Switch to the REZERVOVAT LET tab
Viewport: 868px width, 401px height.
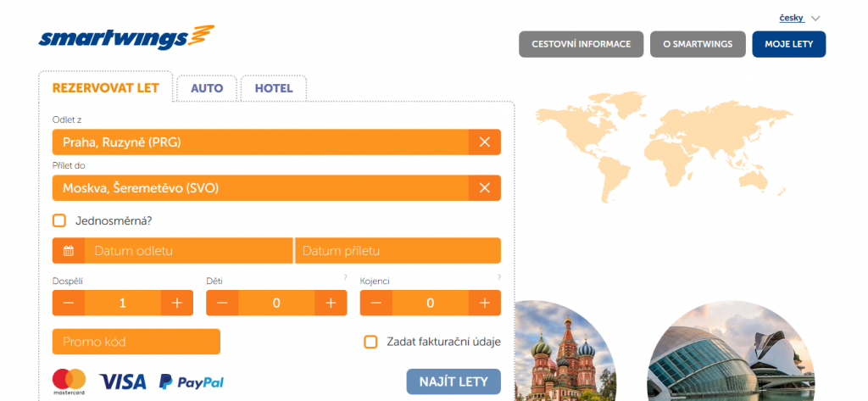pos(106,87)
